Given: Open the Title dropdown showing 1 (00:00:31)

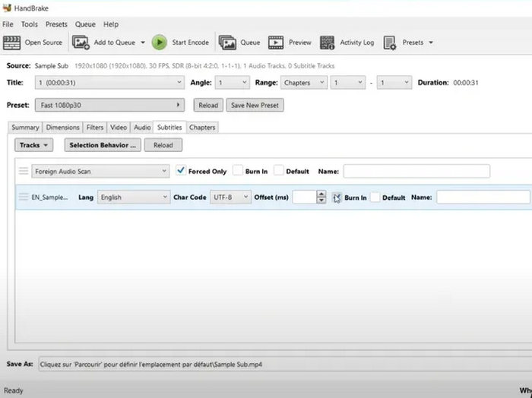Looking at the screenshot, I should coord(109,83).
